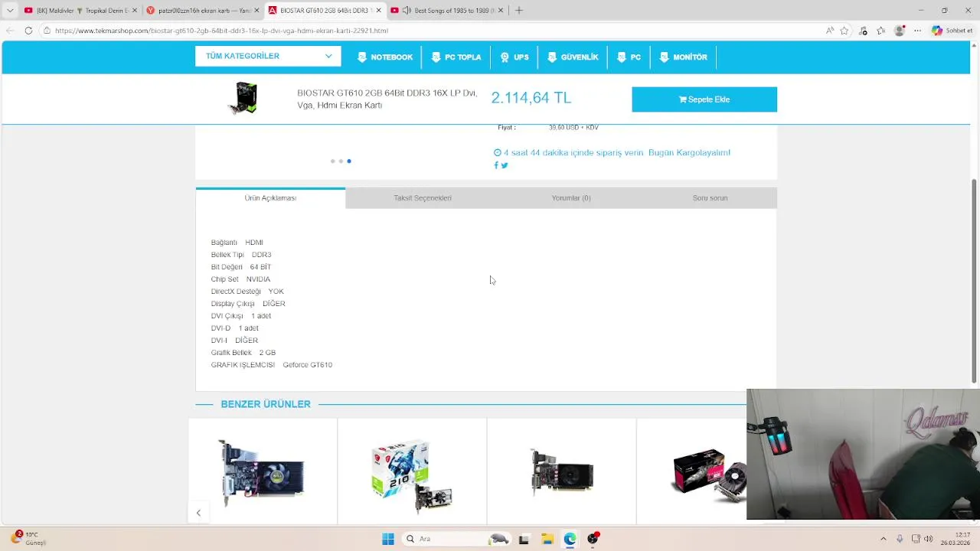Click the page vertical scrollbar
980x551 pixels.
[x=975, y=279]
